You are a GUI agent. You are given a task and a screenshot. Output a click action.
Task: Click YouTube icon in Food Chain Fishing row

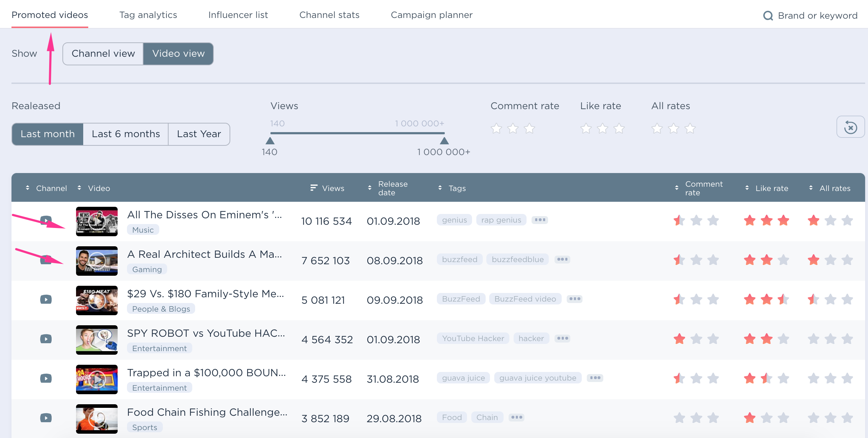[x=46, y=418]
